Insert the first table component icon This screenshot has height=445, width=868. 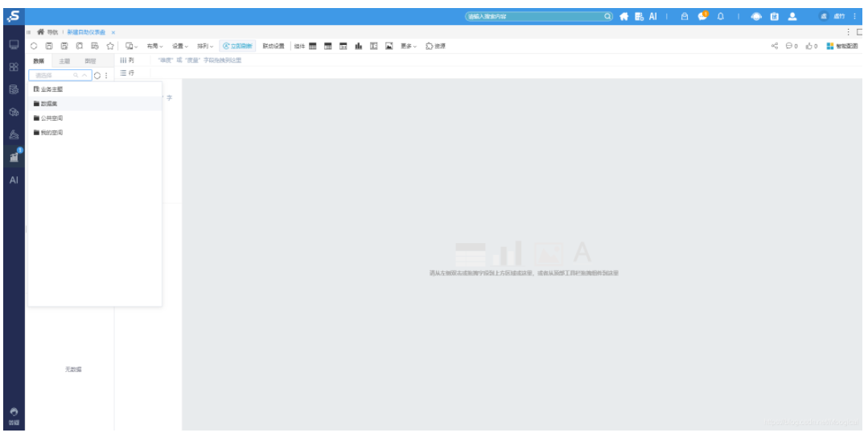click(313, 46)
